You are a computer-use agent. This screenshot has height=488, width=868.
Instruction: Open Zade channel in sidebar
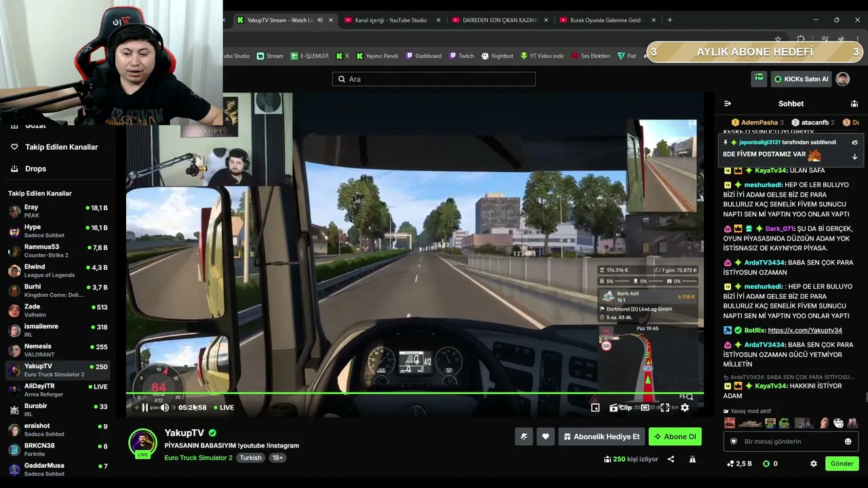tap(58, 310)
